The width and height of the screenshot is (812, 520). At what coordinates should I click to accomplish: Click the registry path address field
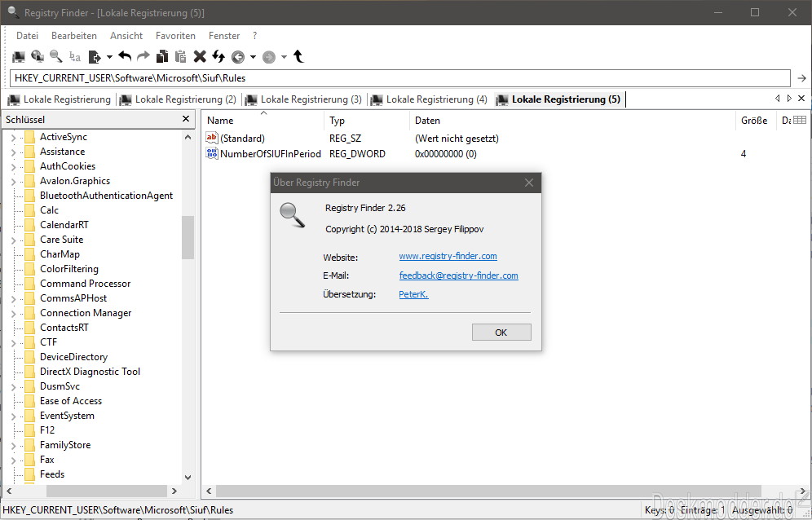[400, 78]
